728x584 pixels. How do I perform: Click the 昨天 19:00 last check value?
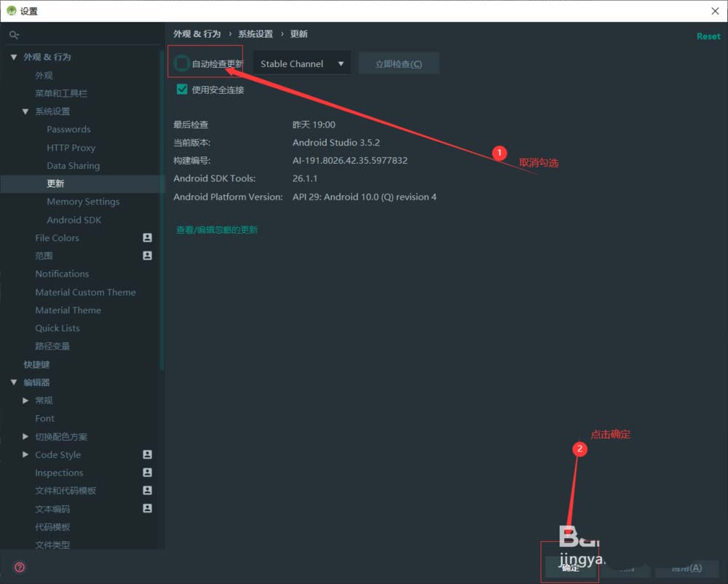pos(314,125)
